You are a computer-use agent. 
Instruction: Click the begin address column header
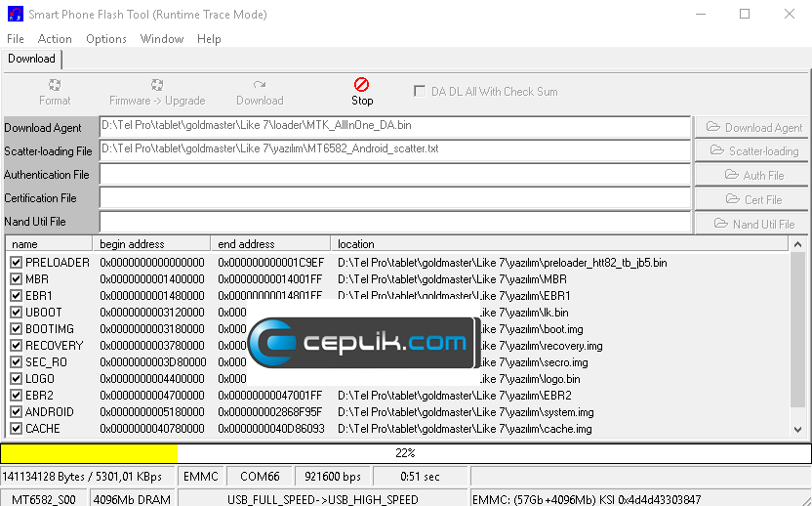pyautogui.click(x=151, y=244)
